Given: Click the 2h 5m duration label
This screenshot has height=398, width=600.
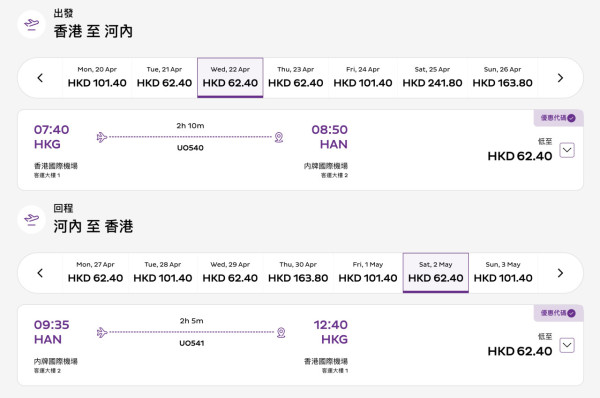Looking at the screenshot, I should (191, 321).
